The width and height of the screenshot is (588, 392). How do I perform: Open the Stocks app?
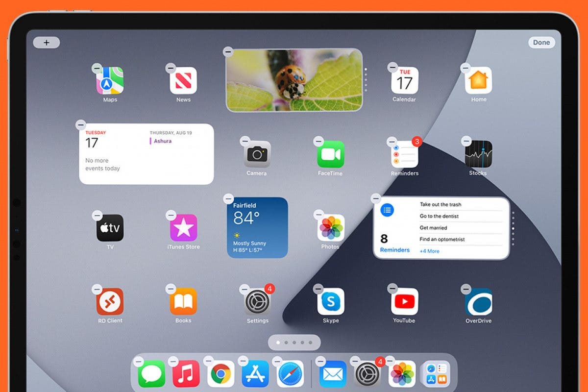click(478, 154)
